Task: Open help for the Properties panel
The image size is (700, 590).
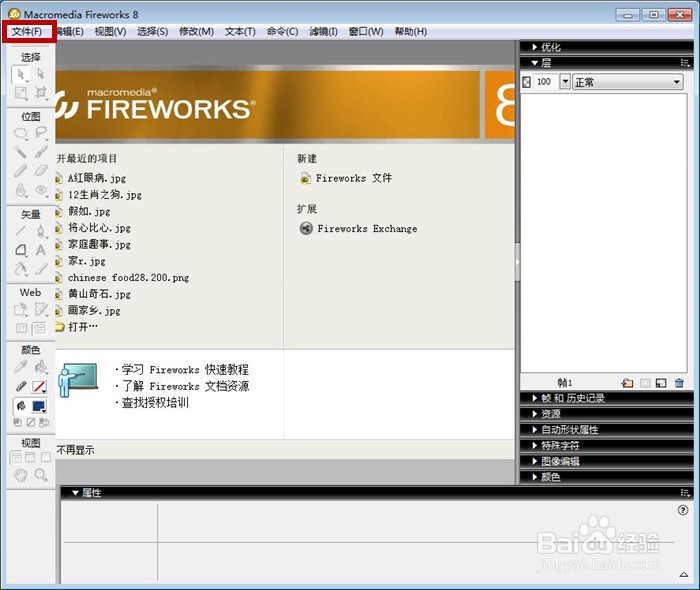Action: [683, 510]
